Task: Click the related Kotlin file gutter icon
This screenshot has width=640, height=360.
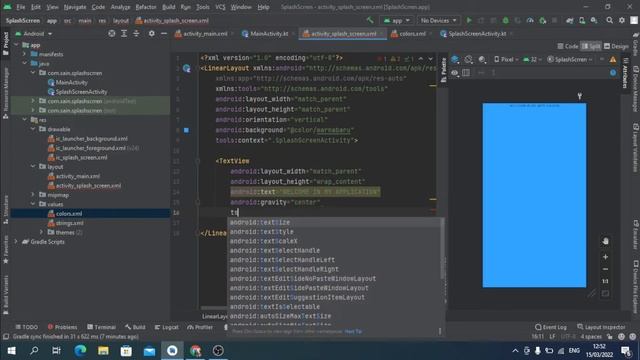Action: coord(187,68)
